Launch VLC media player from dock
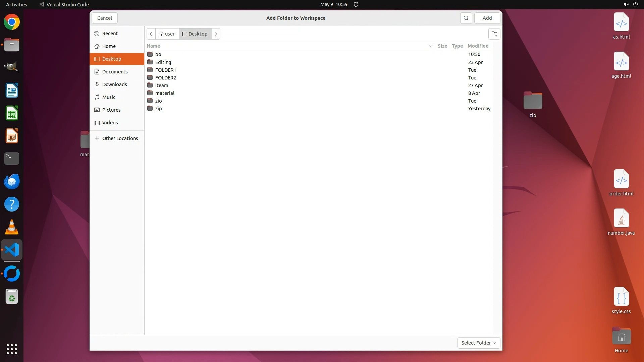This screenshot has height=362, width=644. click(12, 227)
